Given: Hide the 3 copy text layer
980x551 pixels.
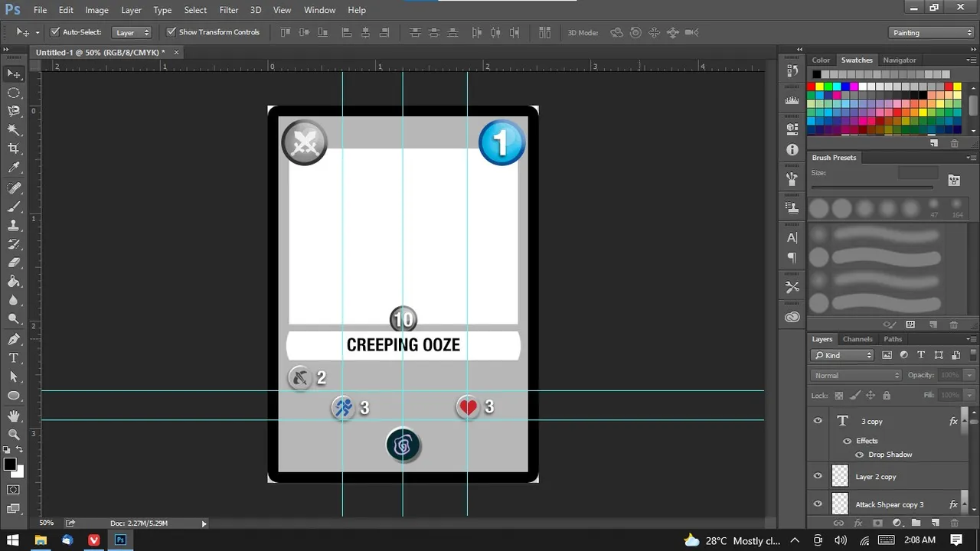Looking at the screenshot, I should (x=818, y=421).
